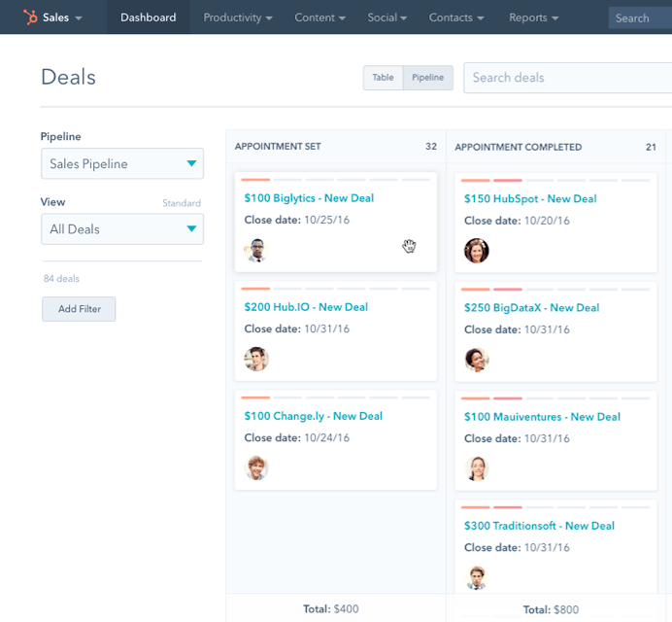Open the Sales product dropdown

coord(62,17)
